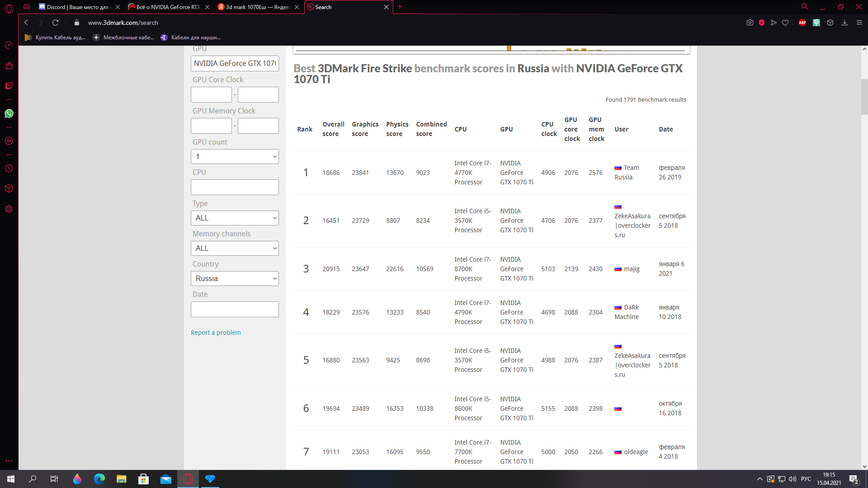Image resolution: width=868 pixels, height=488 pixels.
Task: Open sidebar settings gear icon
Action: [9, 209]
